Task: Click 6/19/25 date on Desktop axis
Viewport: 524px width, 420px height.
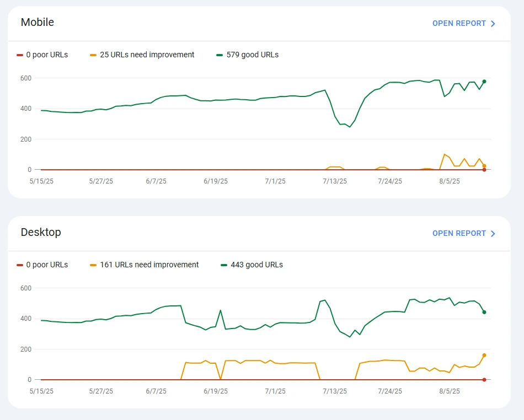Action: point(216,391)
